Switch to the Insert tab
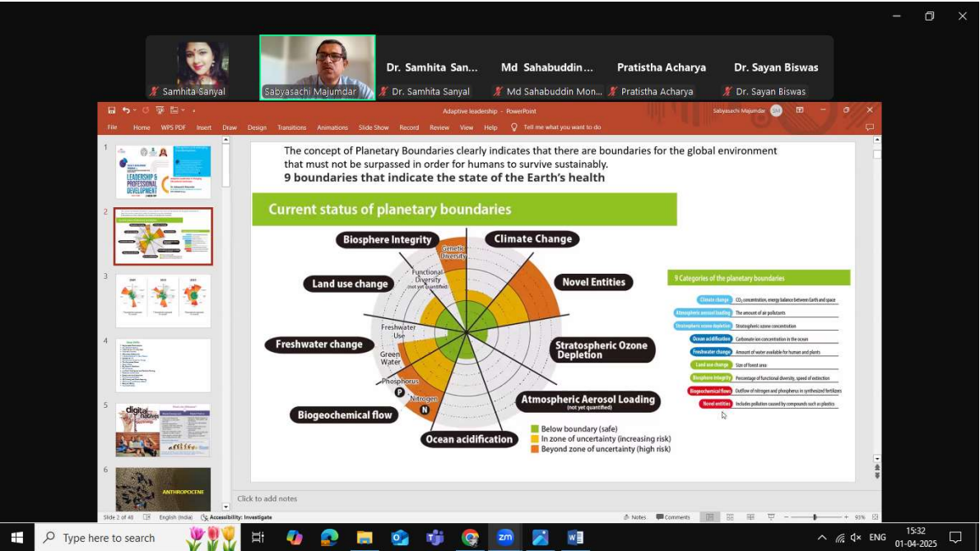This screenshot has height=551, width=980. (204, 127)
